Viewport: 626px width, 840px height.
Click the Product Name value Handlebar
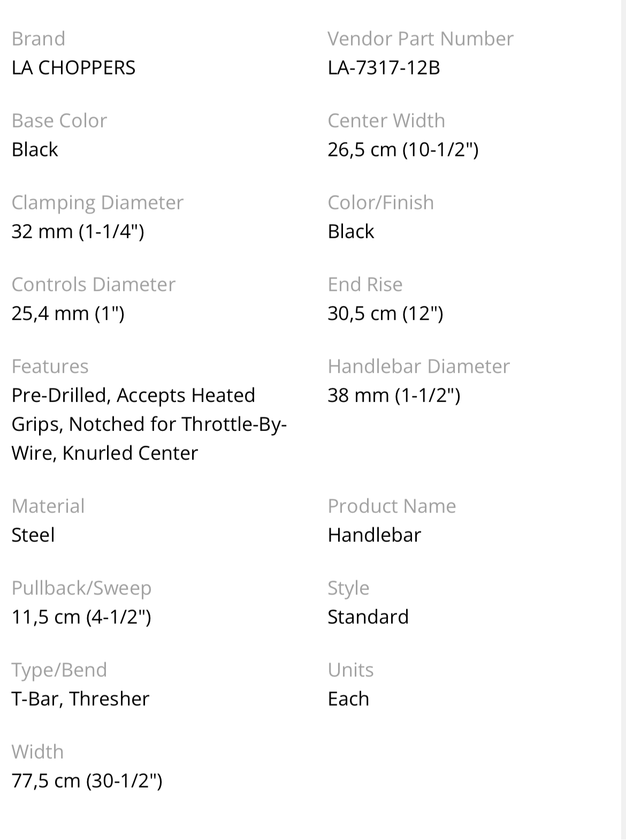374,535
